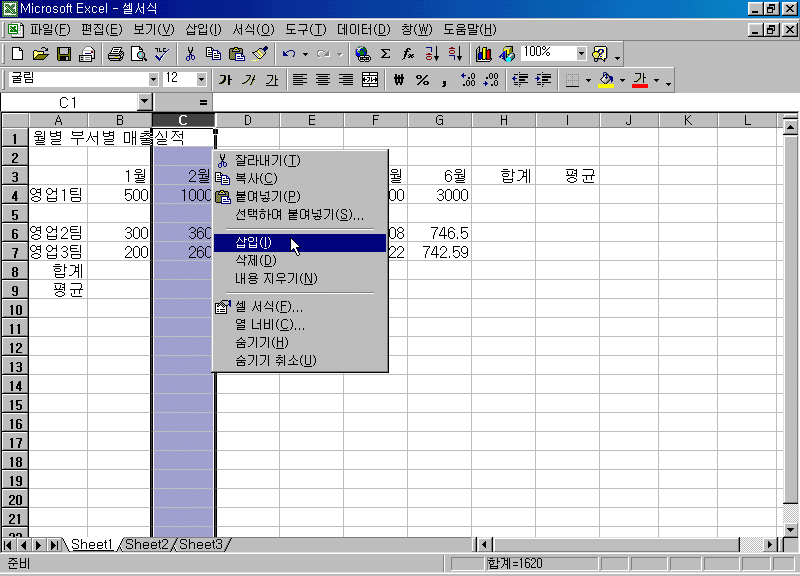
Task: Open the Undo history dropdown arrow
Action: (305, 54)
